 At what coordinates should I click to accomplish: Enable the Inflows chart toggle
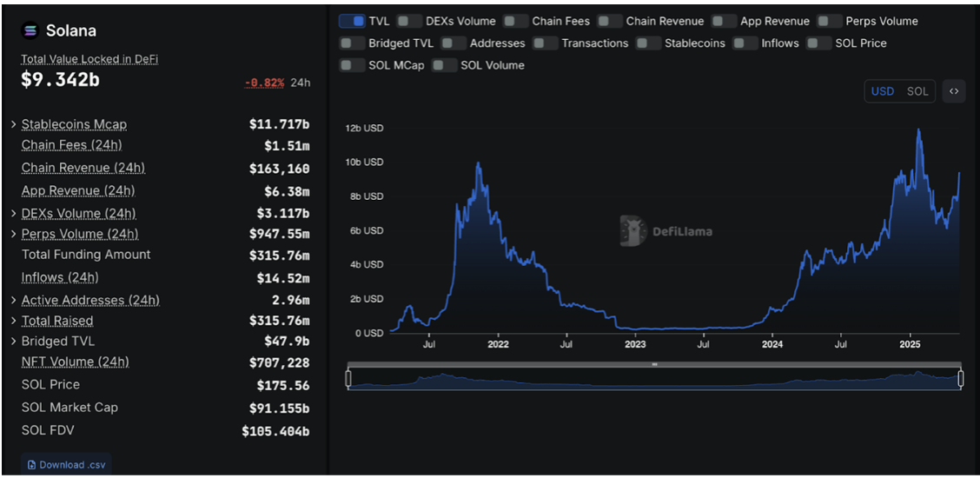point(745,43)
